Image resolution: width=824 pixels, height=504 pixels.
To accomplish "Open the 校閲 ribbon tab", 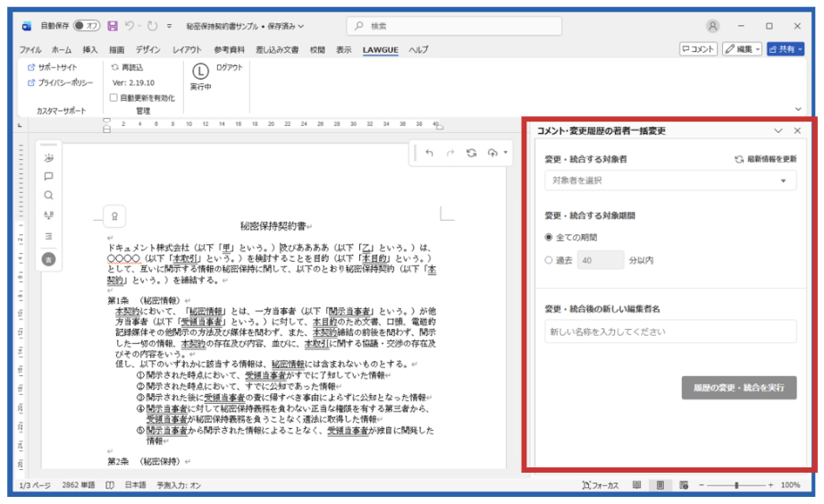I will [x=317, y=50].
